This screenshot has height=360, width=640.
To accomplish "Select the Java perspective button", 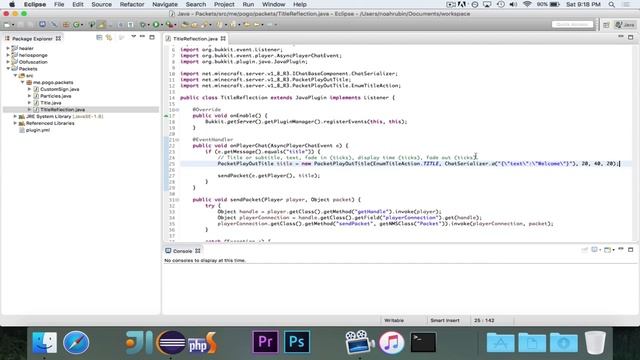I will point(624,25).
